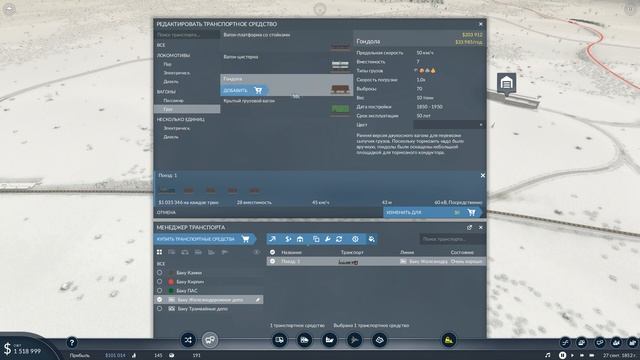Click vehicle search field in editor
The width and height of the screenshot is (640, 360).
(187, 35)
